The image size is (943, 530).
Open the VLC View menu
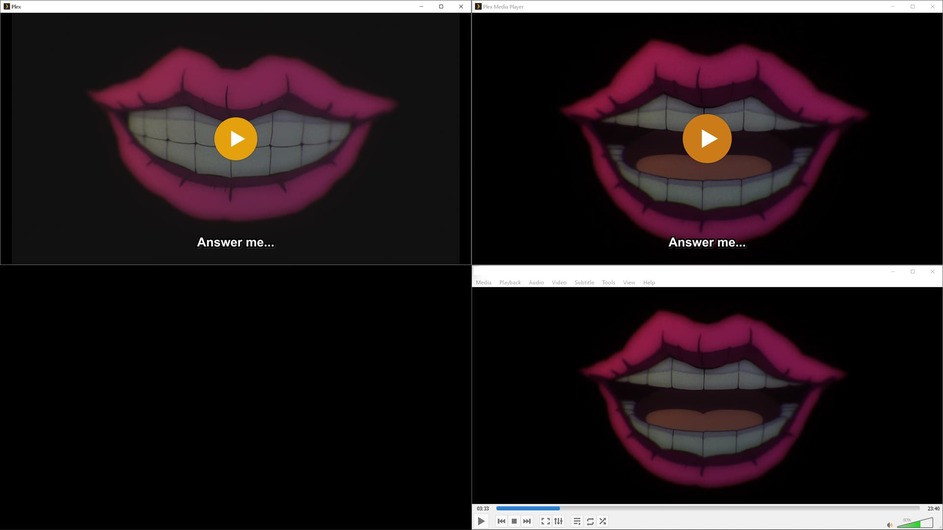tap(629, 282)
